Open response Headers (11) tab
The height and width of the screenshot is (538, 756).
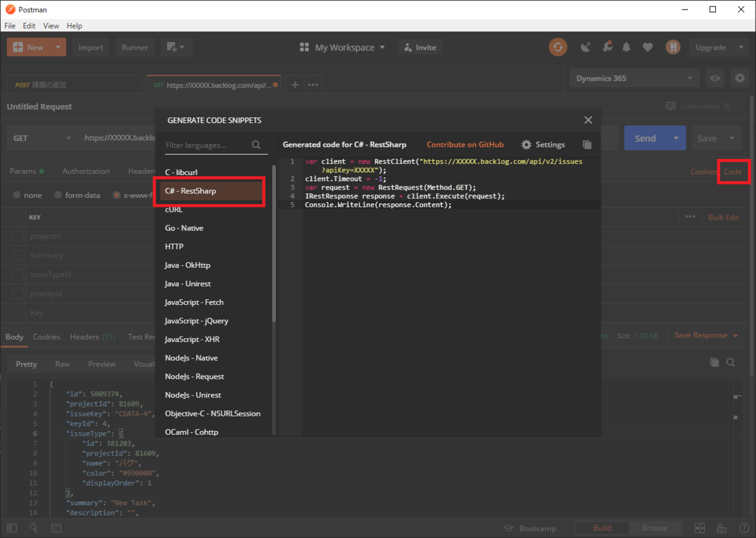click(x=93, y=336)
